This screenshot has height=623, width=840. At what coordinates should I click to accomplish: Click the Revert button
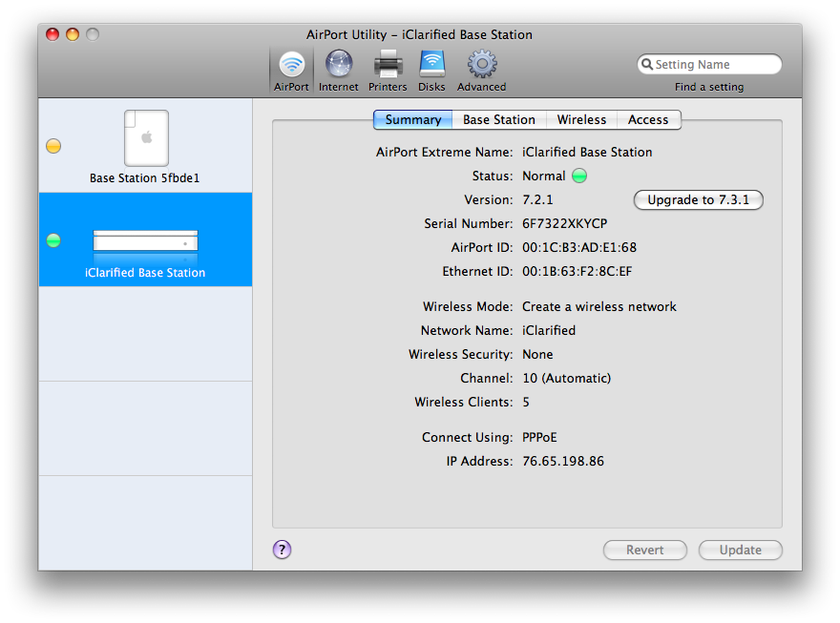click(644, 550)
